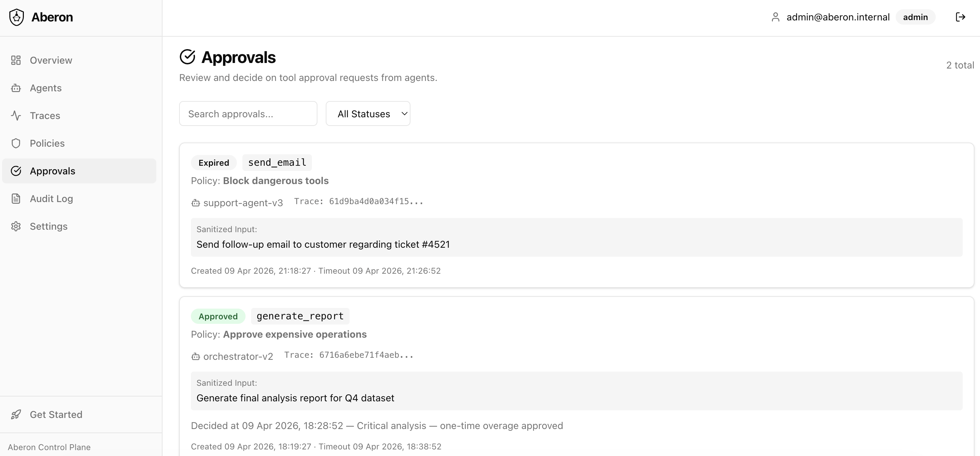Focus the Search approvals input field
Image resolution: width=980 pixels, height=456 pixels.
(x=248, y=114)
